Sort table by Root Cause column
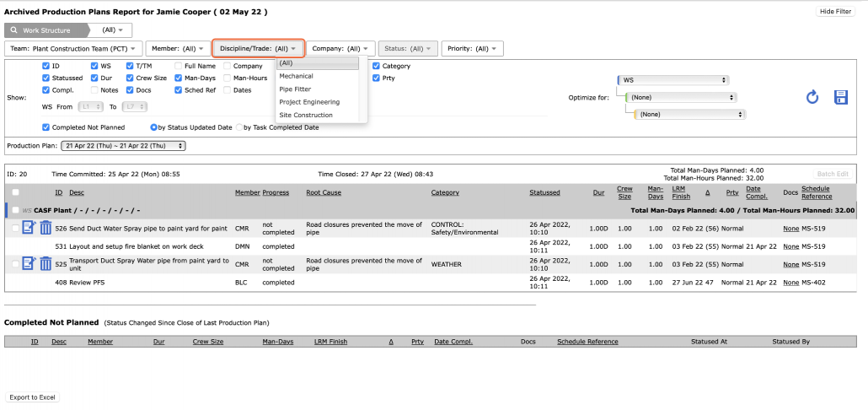The height and width of the screenshot is (410, 868). [x=324, y=193]
